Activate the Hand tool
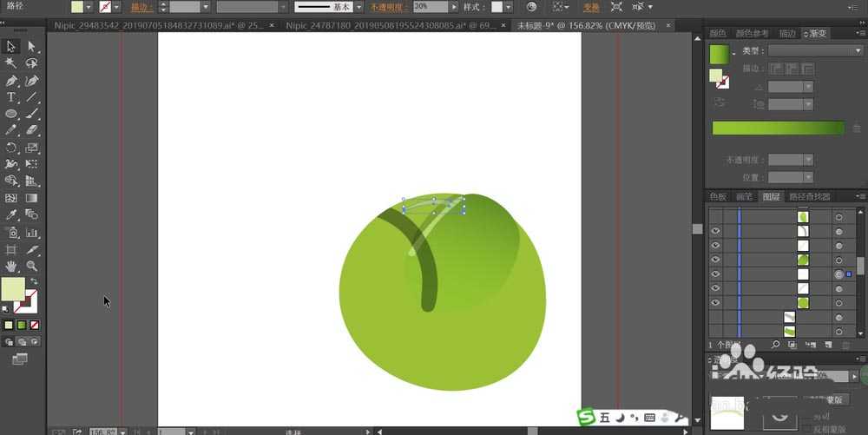 pyautogui.click(x=11, y=266)
